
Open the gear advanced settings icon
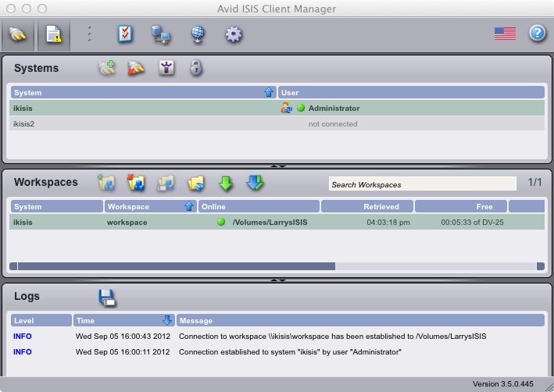(x=234, y=34)
